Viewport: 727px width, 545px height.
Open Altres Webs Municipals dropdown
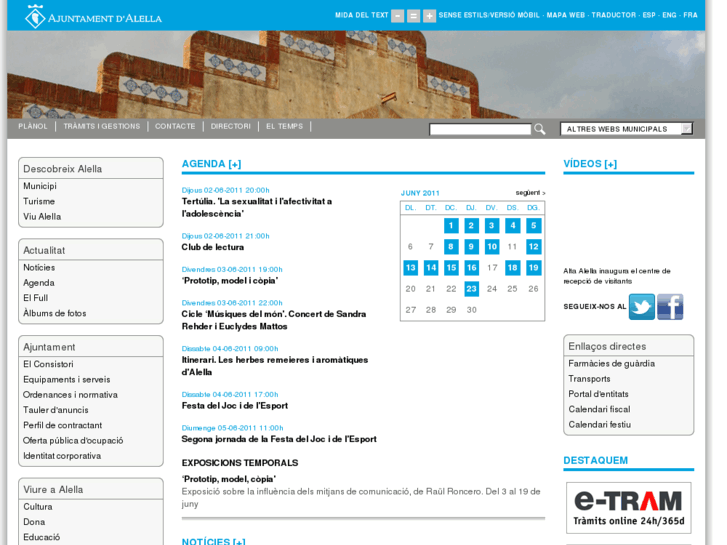[626, 129]
